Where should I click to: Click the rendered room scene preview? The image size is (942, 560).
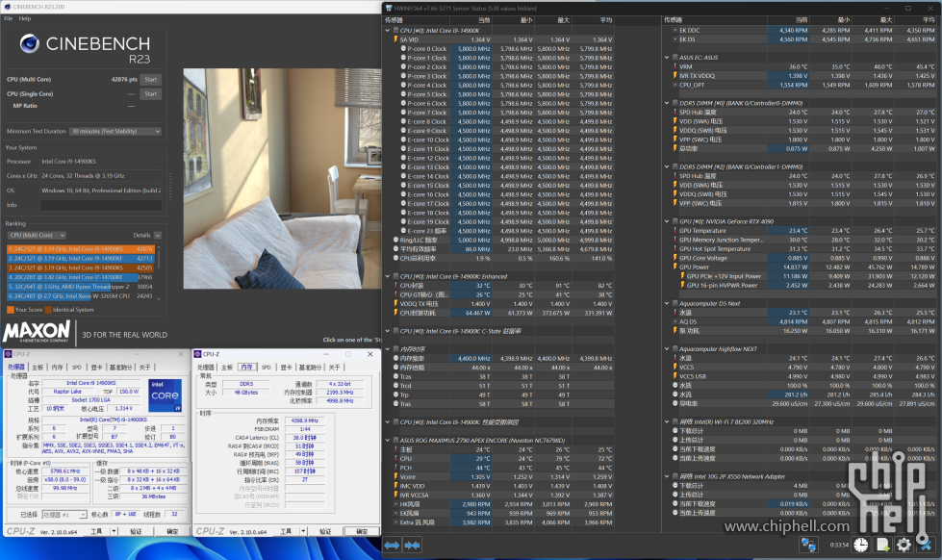pos(282,180)
